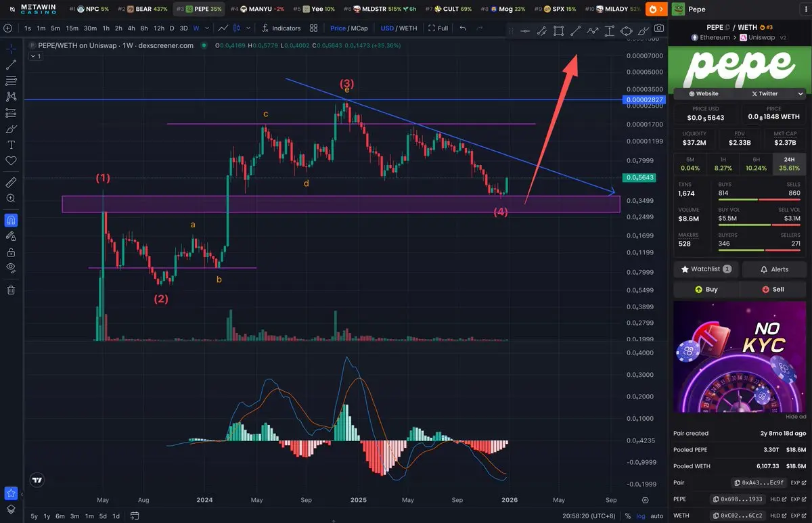Toggle Full screen chart mode
Screen dimensions: 812x523
click(438, 28)
